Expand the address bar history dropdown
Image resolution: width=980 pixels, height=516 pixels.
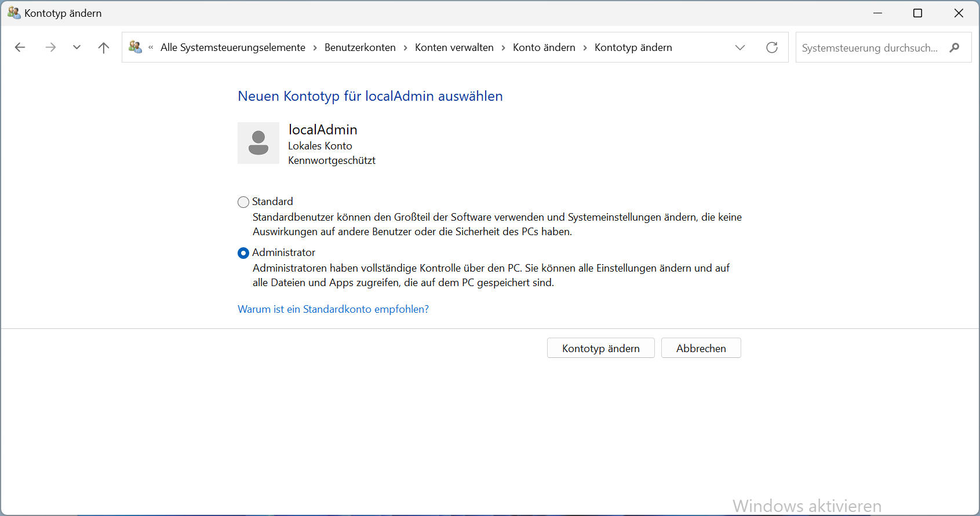(739, 47)
